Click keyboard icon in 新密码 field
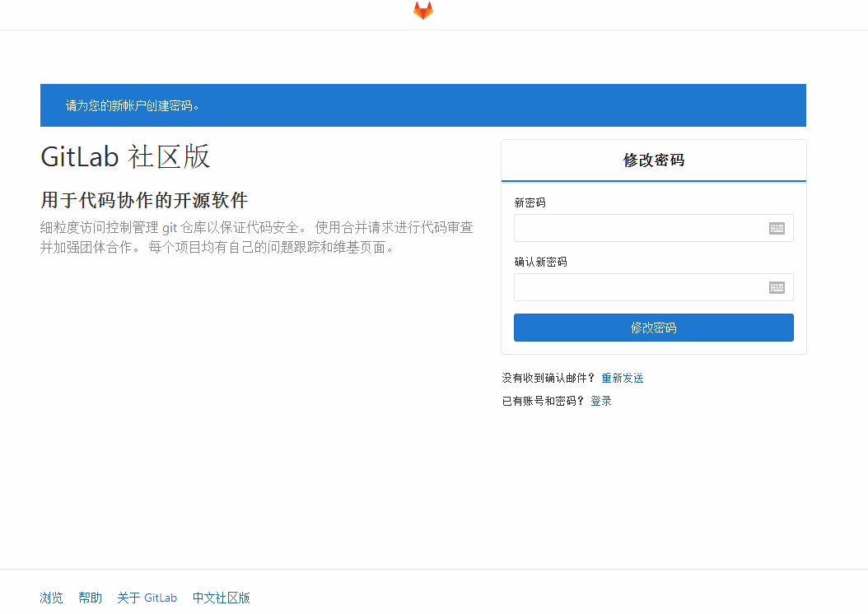Image resolution: width=868 pixels, height=614 pixels. (x=777, y=229)
